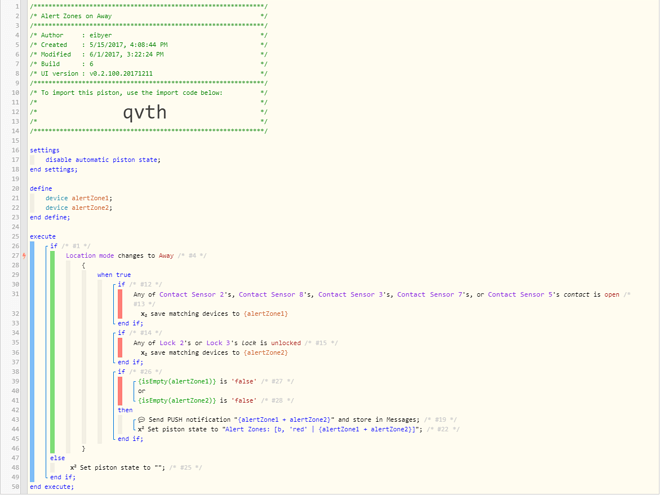Click Lock 3 in the lock condition

click(x=218, y=343)
